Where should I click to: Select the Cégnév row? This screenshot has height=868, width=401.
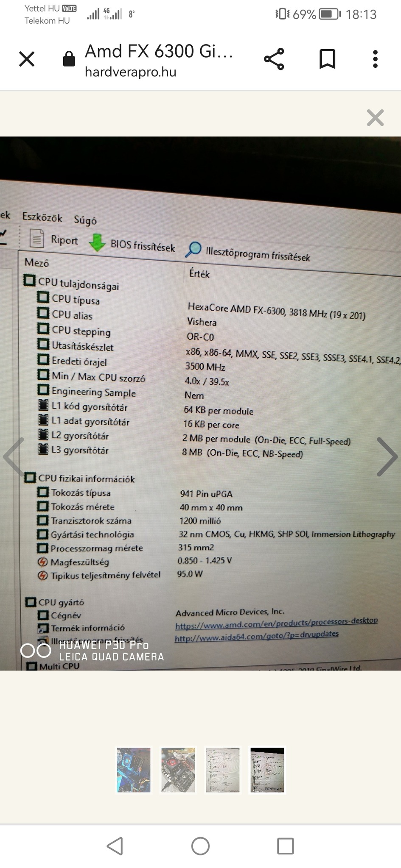coord(59,615)
